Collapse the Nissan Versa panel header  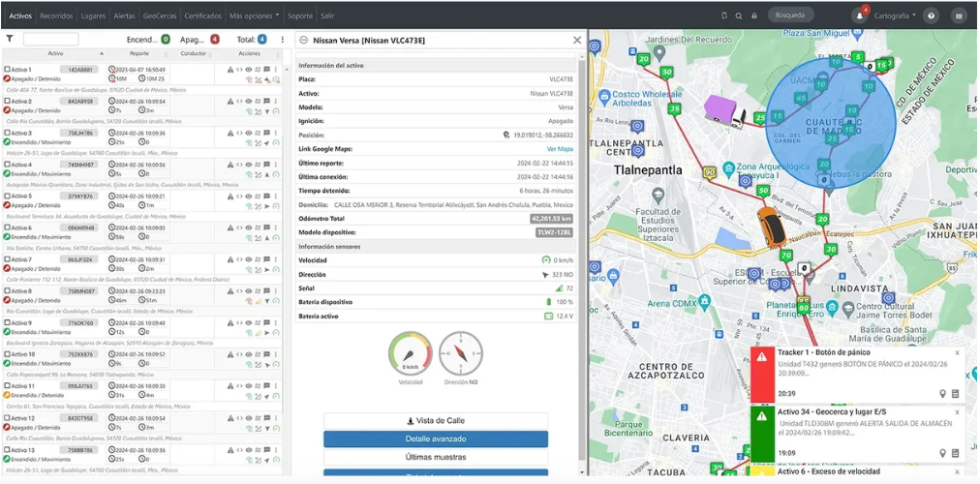click(x=303, y=40)
